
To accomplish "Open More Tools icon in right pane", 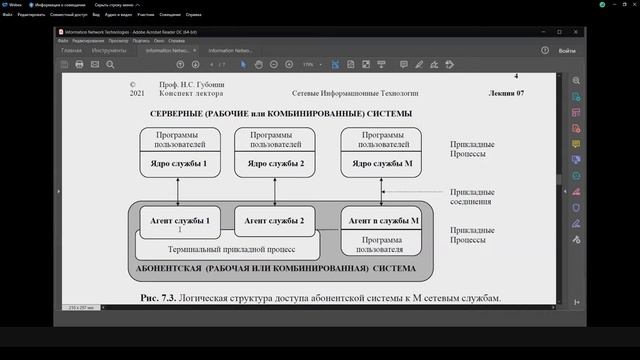I will click(576, 239).
